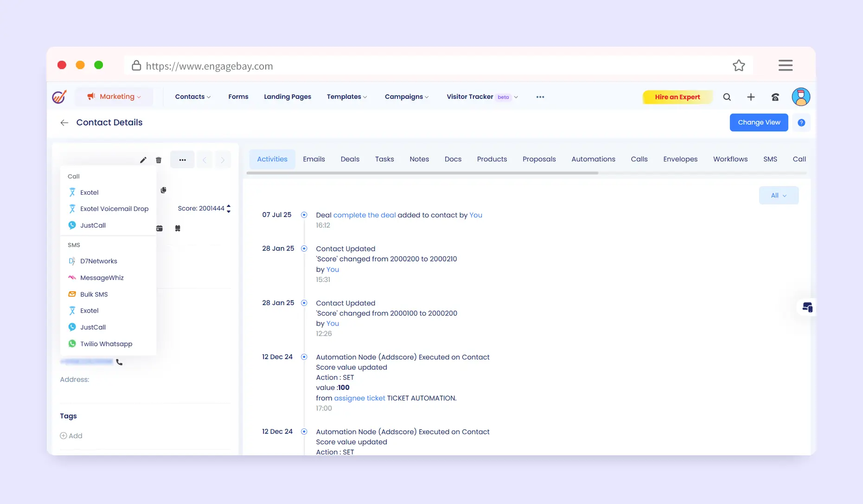The width and height of the screenshot is (863, 504).
Task: Open the All activities filter dropdown
Action: click(778, 196)
